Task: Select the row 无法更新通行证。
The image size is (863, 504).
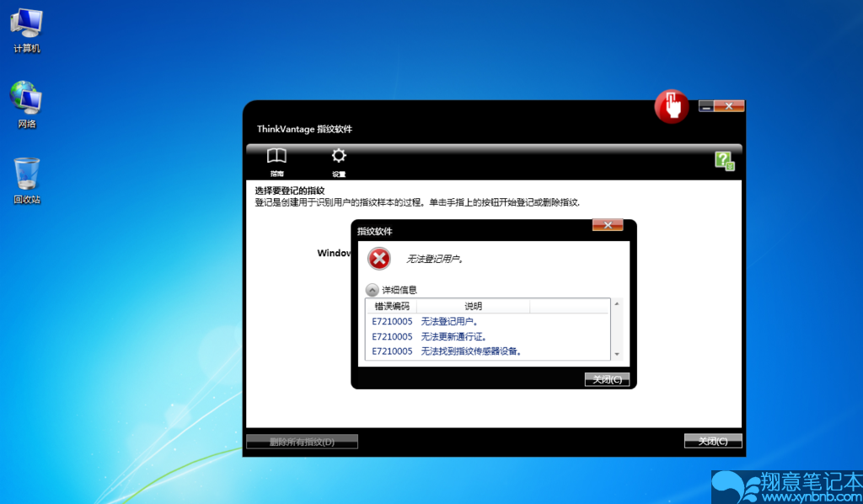Action: [x=488, y=336]
